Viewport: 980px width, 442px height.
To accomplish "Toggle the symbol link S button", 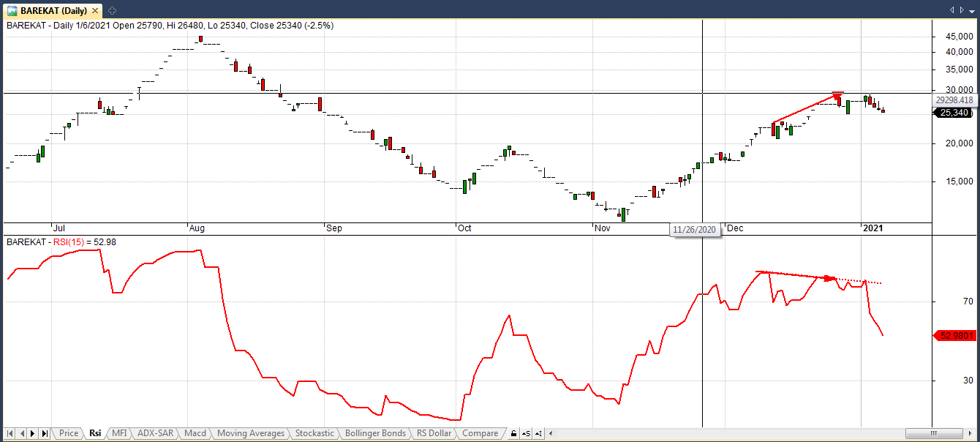I will click(527, 434).
